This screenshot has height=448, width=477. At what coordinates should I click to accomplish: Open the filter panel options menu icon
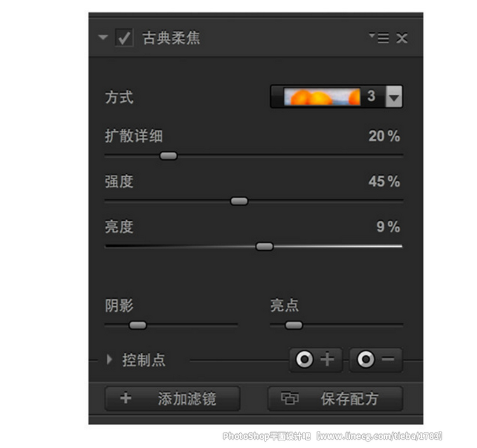(379, 38)
